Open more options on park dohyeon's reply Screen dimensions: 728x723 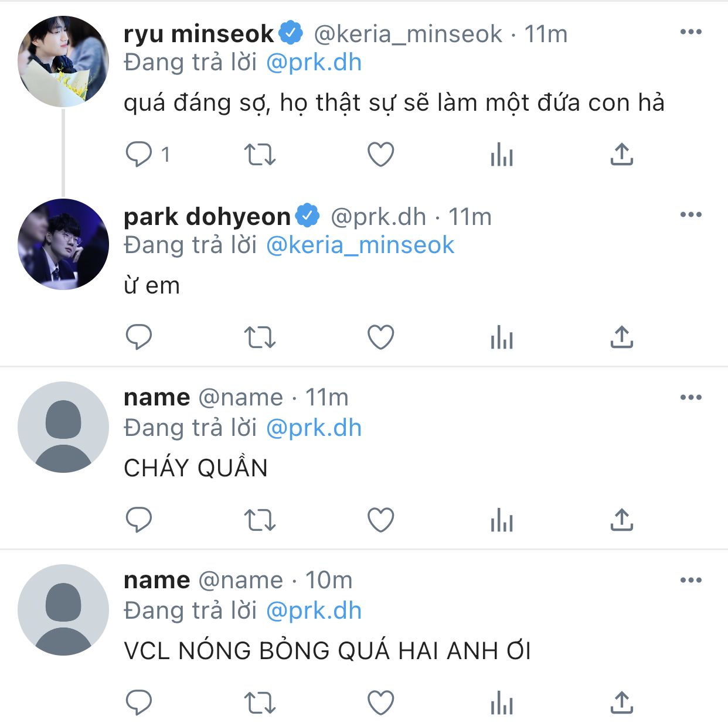pyautogui.click(x=690, y=215)
